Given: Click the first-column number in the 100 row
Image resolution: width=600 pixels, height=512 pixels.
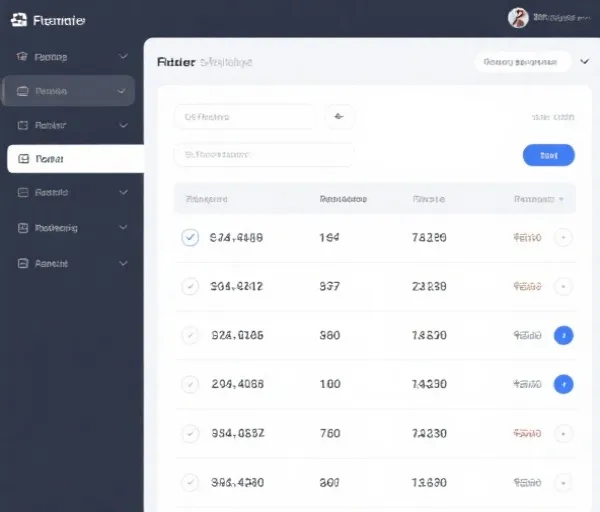Looking at the screenshot, I should click(x=238, y=384).
